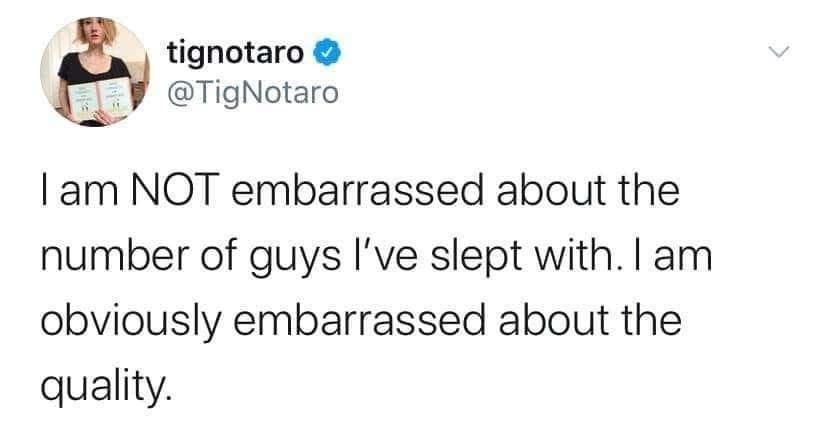Click the tignotaro display name

coord(236,47)
